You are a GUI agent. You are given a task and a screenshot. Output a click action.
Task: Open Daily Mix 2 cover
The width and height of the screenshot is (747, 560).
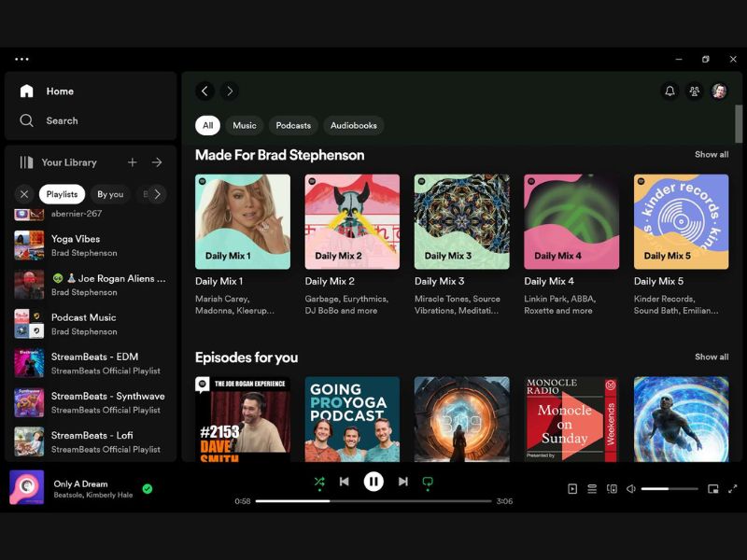tap(352, 221)
